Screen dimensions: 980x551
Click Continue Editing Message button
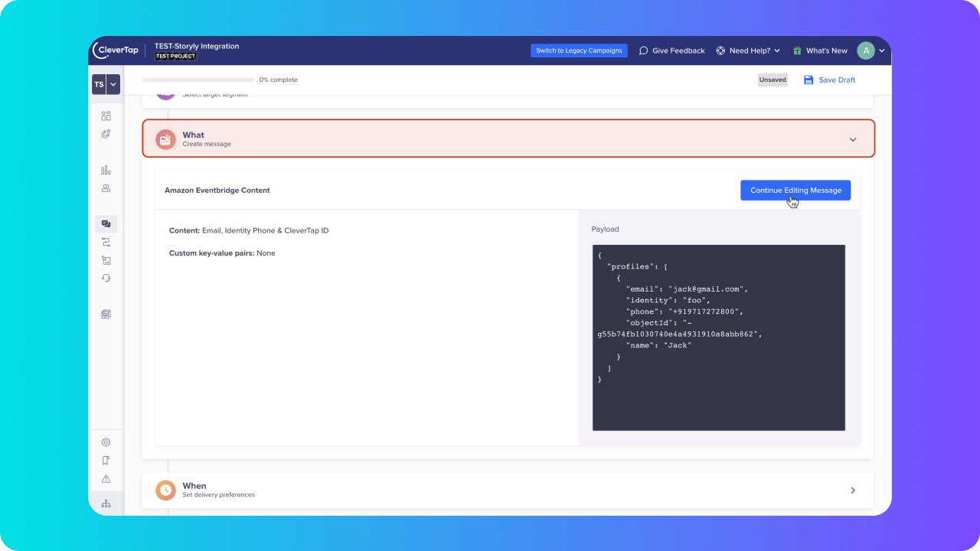click(x=795, y=191)
